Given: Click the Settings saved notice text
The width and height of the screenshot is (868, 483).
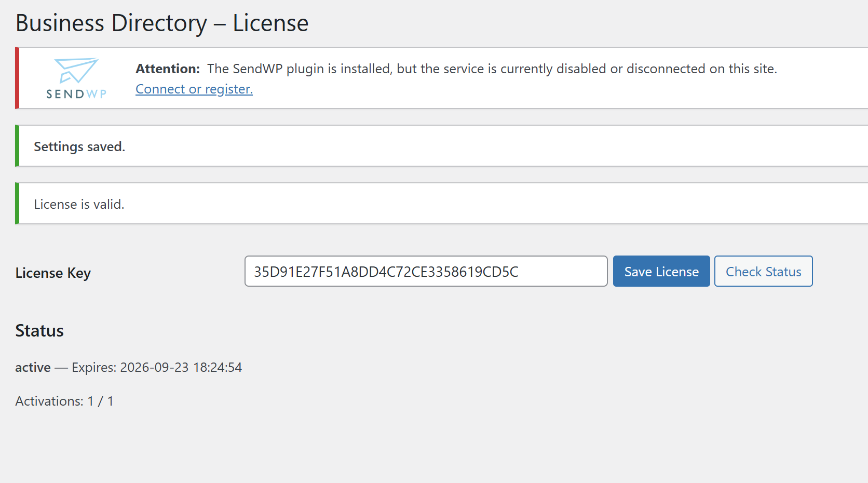Looking at the screenshot, I should point(79,147).
